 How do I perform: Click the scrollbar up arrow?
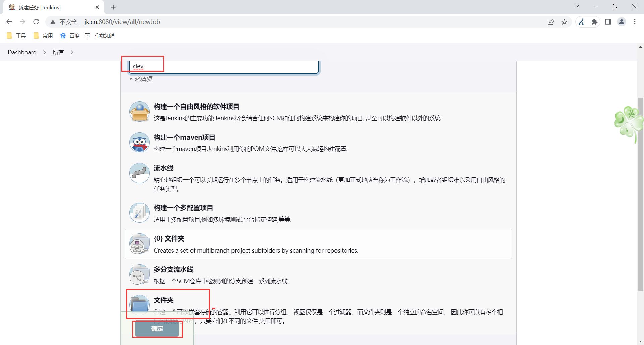[x=640, y=47]
